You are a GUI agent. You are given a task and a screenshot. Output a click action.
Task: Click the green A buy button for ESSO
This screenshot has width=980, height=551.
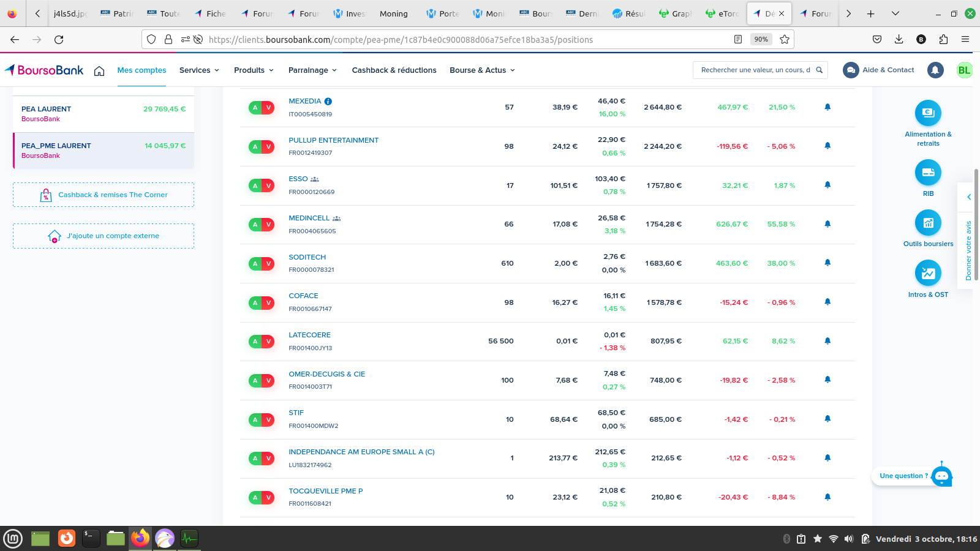(255, 186)
